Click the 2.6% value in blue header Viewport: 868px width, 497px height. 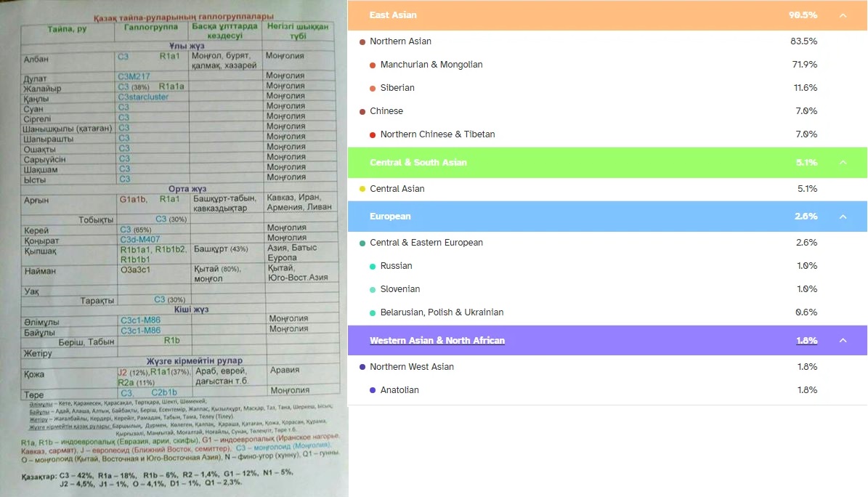coord(806,216)
